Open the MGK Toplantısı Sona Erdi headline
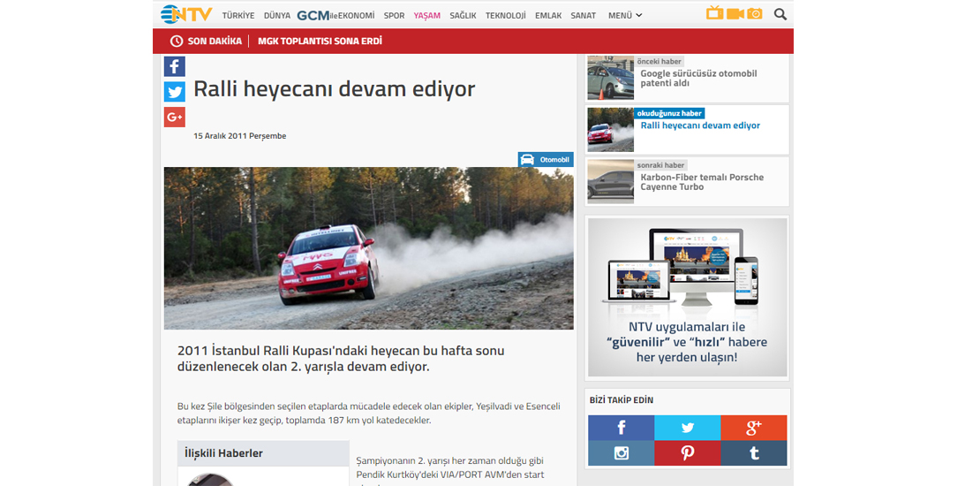 [x=320, y=41]
